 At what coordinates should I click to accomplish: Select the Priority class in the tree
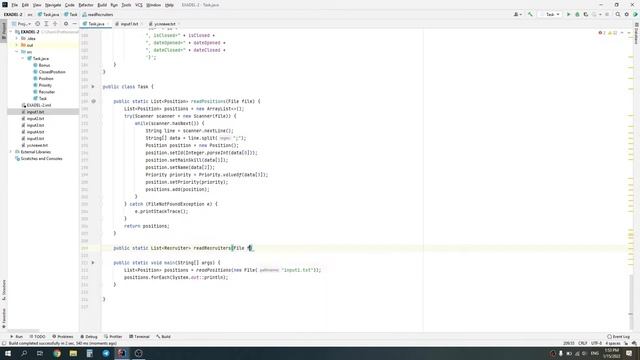42,85
